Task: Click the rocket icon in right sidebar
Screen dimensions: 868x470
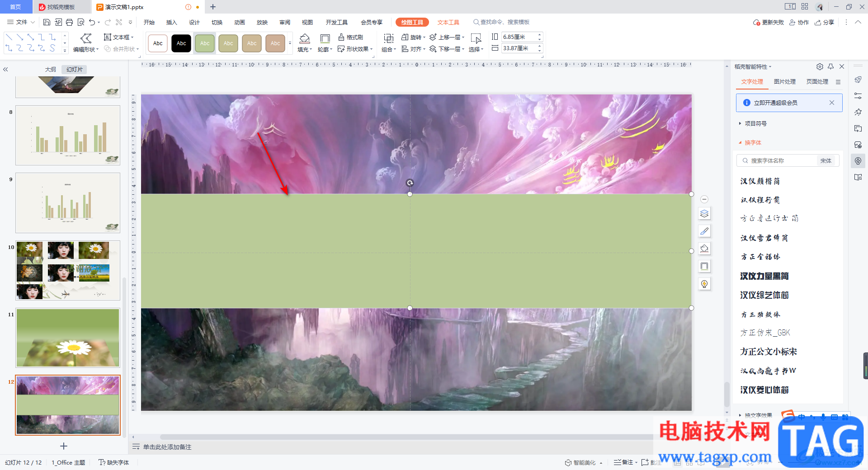Action: [858, 80]
